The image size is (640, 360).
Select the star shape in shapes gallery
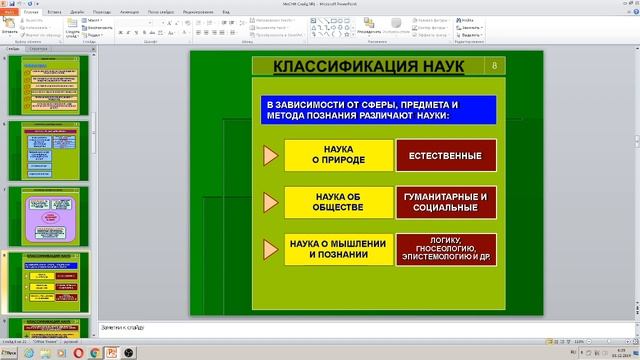347,35
